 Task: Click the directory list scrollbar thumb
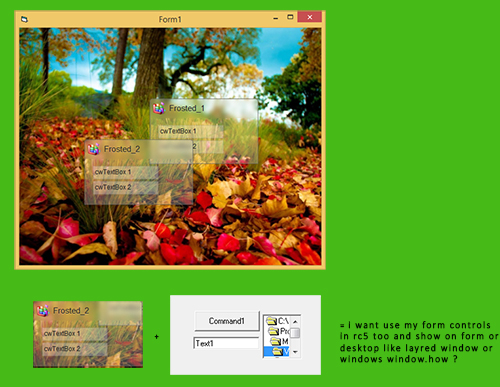(x=295, y=333)
